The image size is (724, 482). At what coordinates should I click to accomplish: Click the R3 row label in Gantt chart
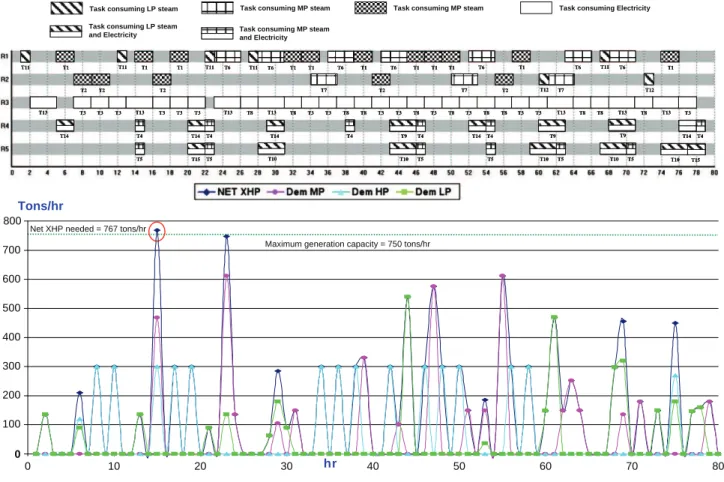[x=5, y=102]
